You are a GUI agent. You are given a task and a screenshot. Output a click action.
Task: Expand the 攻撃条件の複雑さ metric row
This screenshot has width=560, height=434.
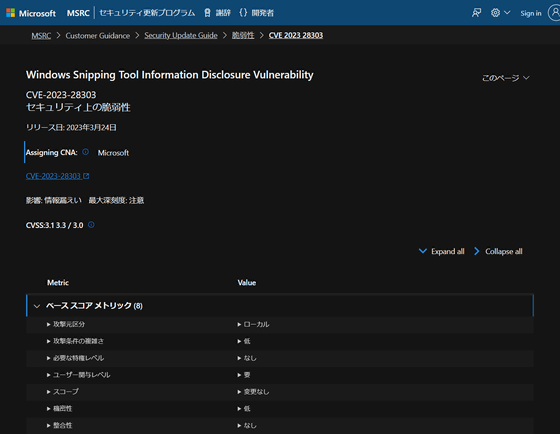point(75,341)
